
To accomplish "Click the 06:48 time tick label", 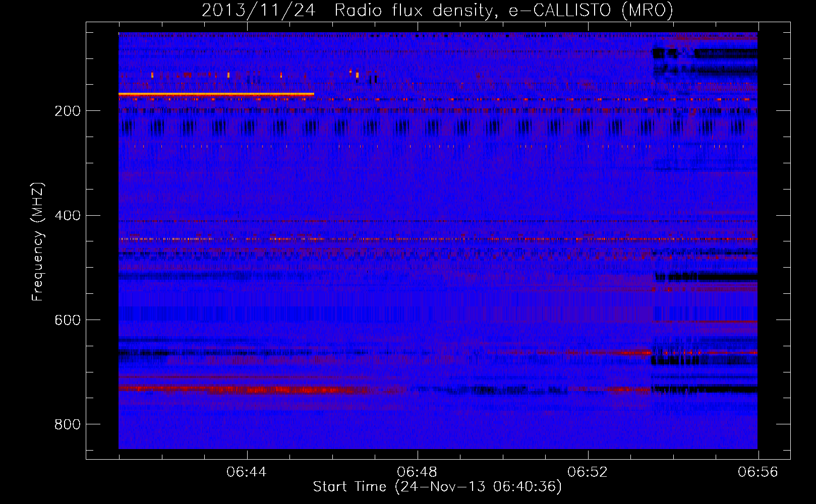I will coord(417,472).
